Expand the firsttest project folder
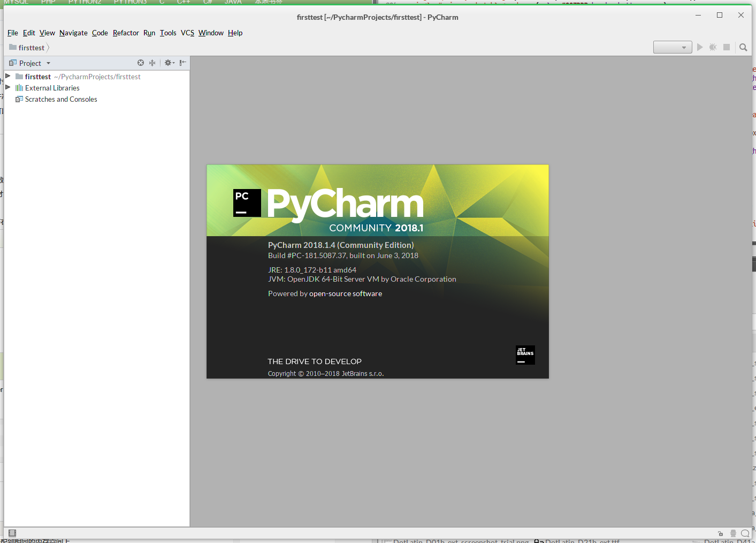Screen dimensions: 756x543 8,76
